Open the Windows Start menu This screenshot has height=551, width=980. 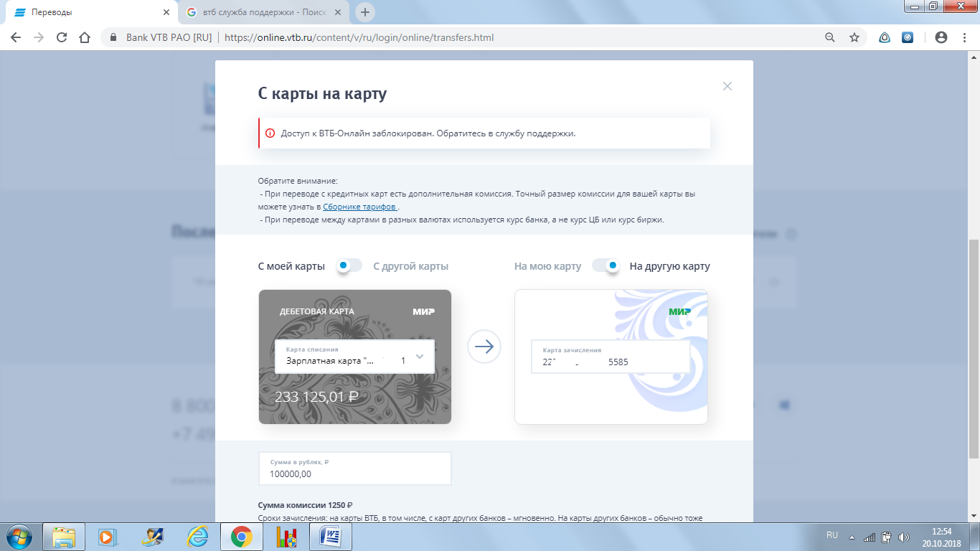(x=19, y=537)
